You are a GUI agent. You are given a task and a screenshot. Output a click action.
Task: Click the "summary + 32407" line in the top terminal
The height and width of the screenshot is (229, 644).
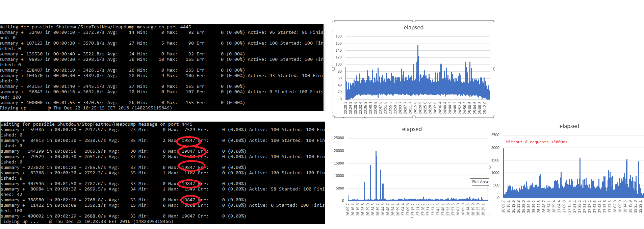click(x=162, y=32)
